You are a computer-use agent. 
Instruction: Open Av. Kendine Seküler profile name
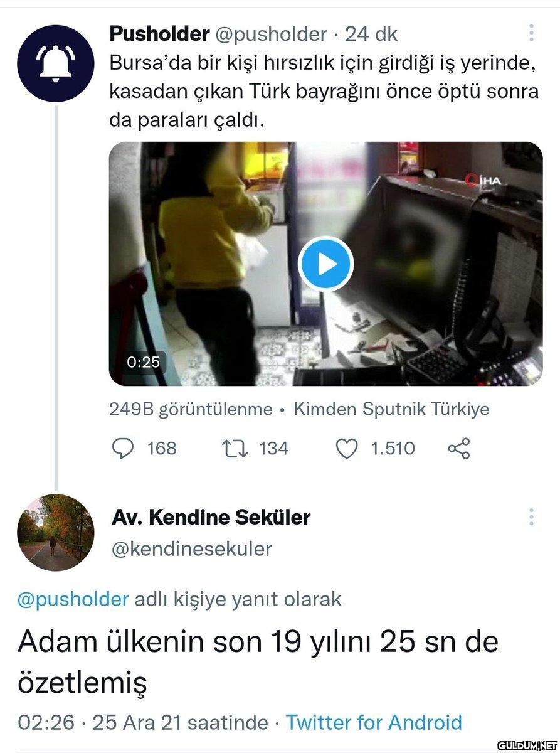211,518
